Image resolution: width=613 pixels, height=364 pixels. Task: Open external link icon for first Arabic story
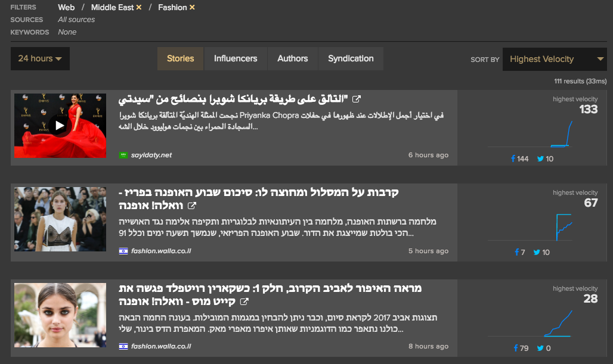(357, 99)
